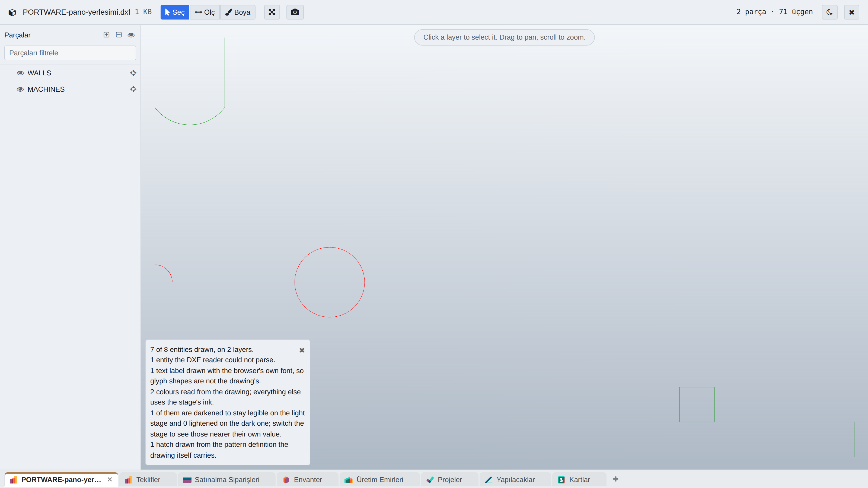Image resolution: width=868 pixels, height=488 pixels.
Task: Open the Satınalma Siparişleri tab
Action: pos(226,480)
